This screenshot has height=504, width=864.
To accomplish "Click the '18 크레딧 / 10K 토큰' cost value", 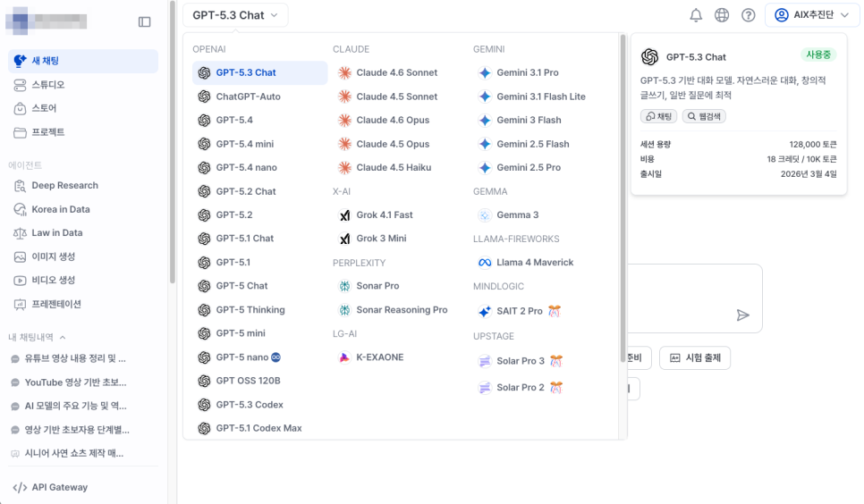I will pyautogui.click(x=801, y=159).
